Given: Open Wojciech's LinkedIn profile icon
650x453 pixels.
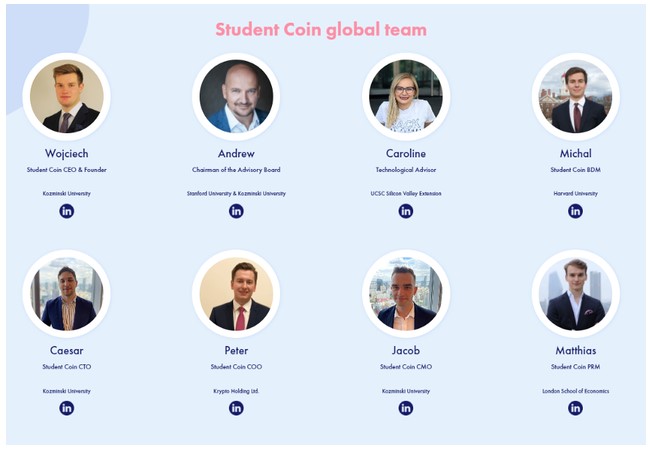Looking at the screenshot, I should pyautogui.click(x=67, y=211).
